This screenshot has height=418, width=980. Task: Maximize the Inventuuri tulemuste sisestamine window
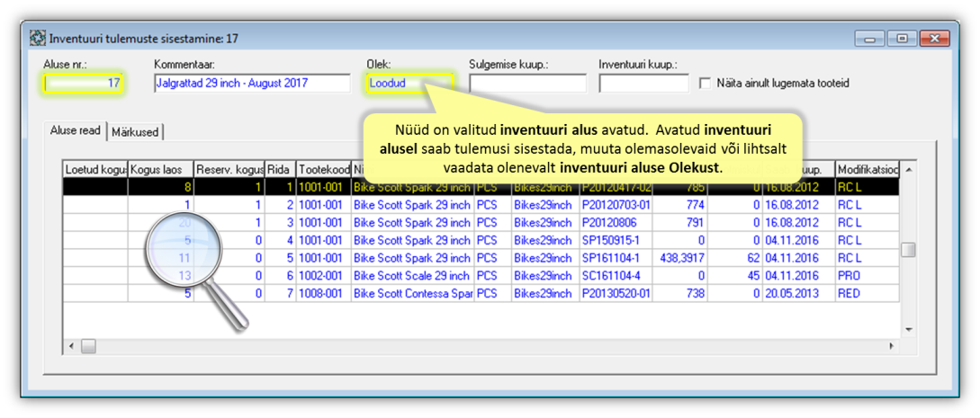[902, 39]
